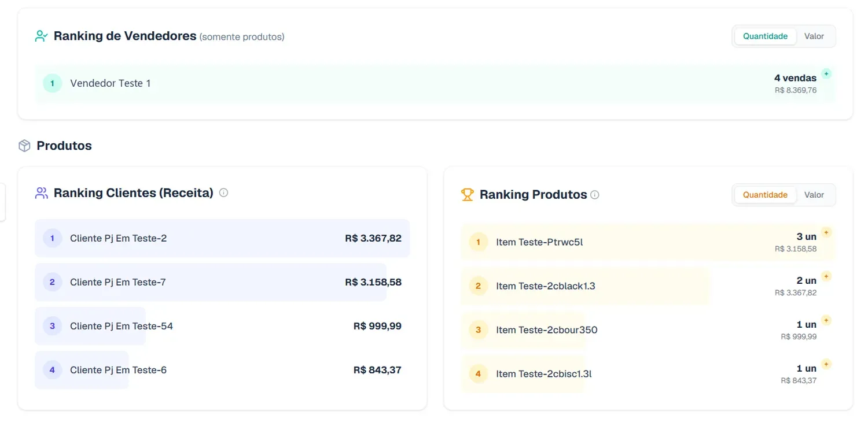Switch Ranking de Vendedores to Valor

tap(814, 36)
